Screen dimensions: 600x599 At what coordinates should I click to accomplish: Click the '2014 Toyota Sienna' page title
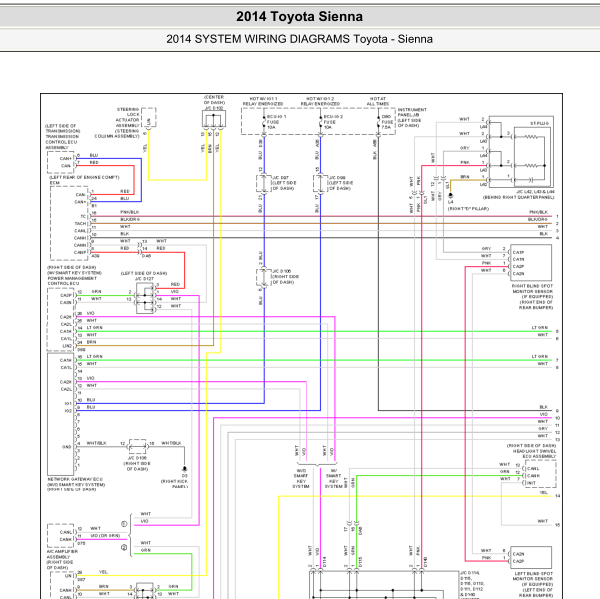(299, 16)
